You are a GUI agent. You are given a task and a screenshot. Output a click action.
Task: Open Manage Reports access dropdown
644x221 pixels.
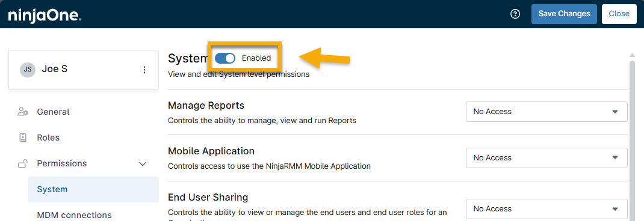546,112
